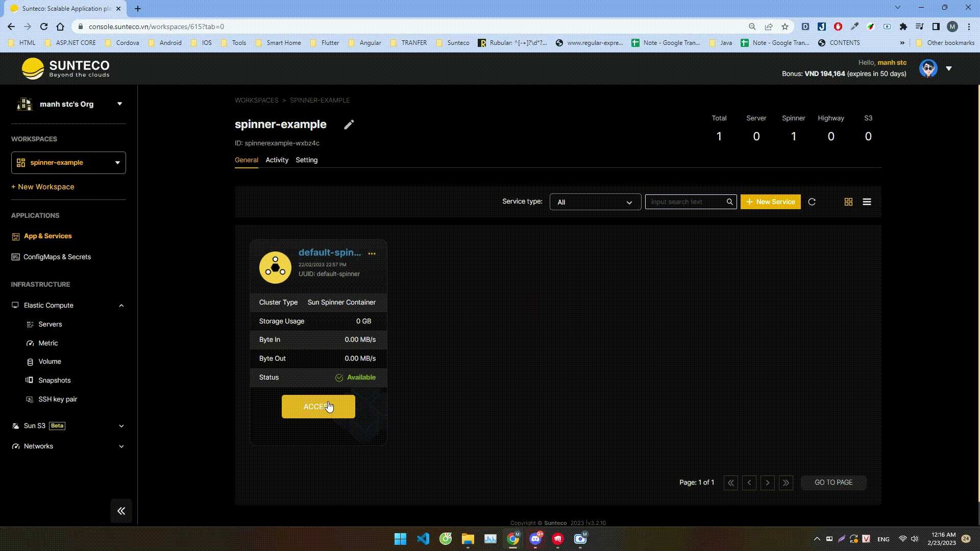Switch to the Activity tab
This screenshot has width=980, height=551.
coord(277,160)
